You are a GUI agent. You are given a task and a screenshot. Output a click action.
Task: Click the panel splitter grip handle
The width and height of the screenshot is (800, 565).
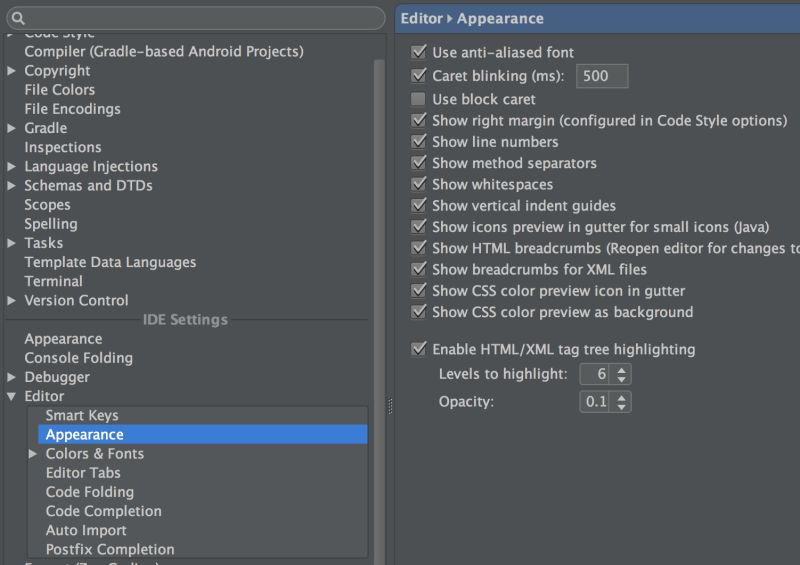(x=390, y=406)
